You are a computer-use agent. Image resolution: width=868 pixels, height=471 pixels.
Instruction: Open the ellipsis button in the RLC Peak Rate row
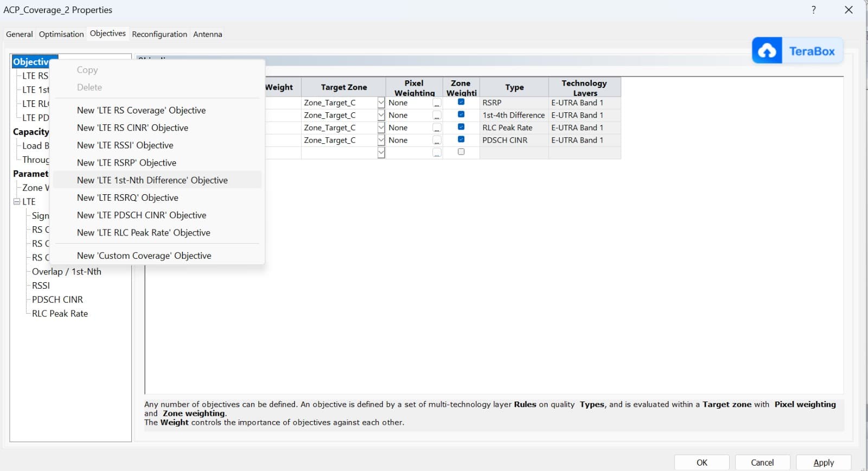437,128
